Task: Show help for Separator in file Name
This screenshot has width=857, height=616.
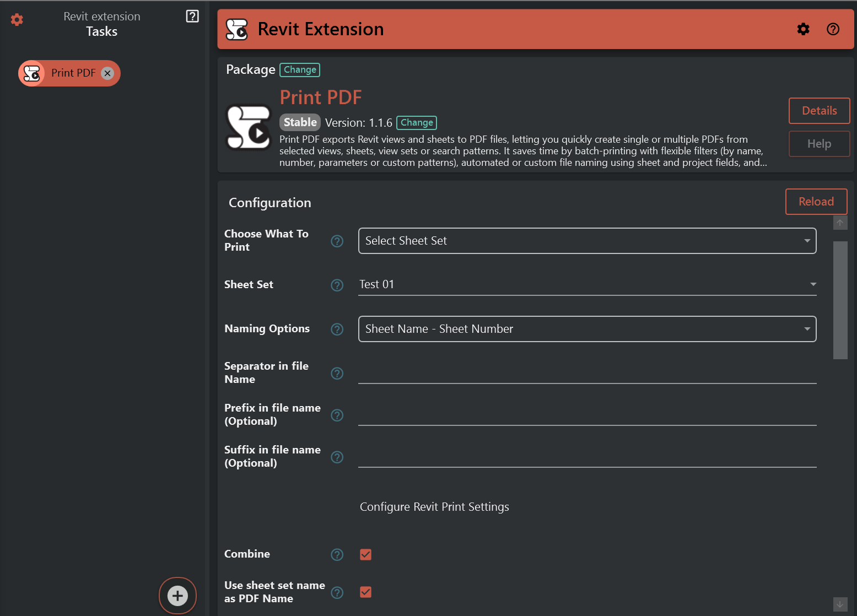Action: pos(337,374)
